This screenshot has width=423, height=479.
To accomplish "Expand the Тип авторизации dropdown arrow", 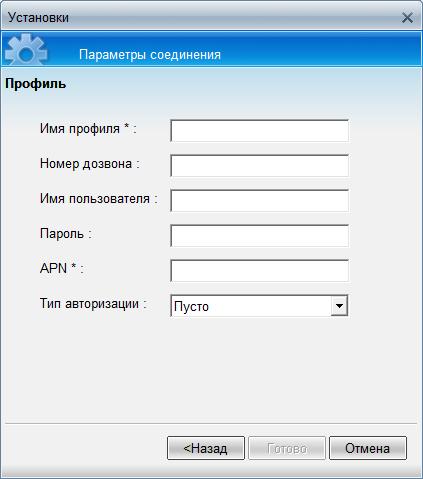I will pos(339,305).
